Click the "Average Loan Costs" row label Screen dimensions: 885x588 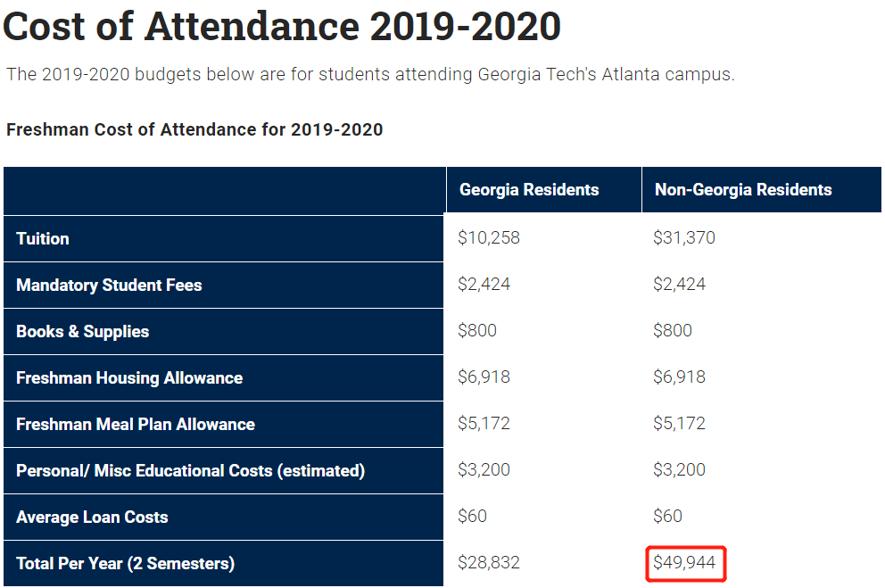92,517
